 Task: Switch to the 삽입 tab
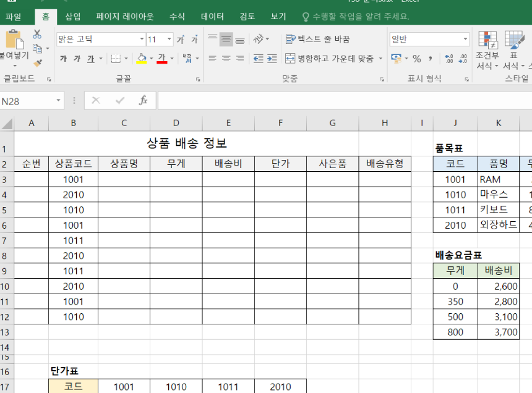click(x=72, y=17)
